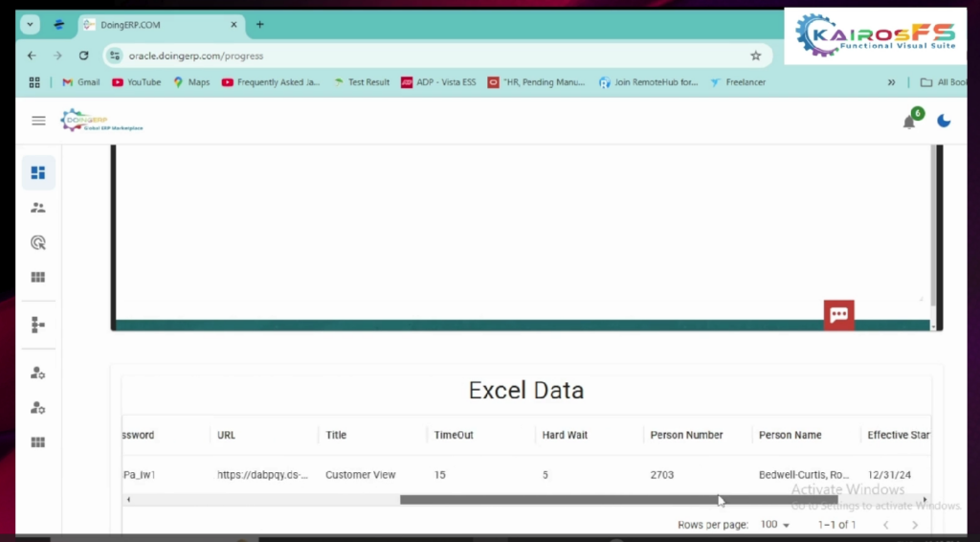Open the Gmail bookmark
The image size is (980, 542).
click(x=80, y=82)
